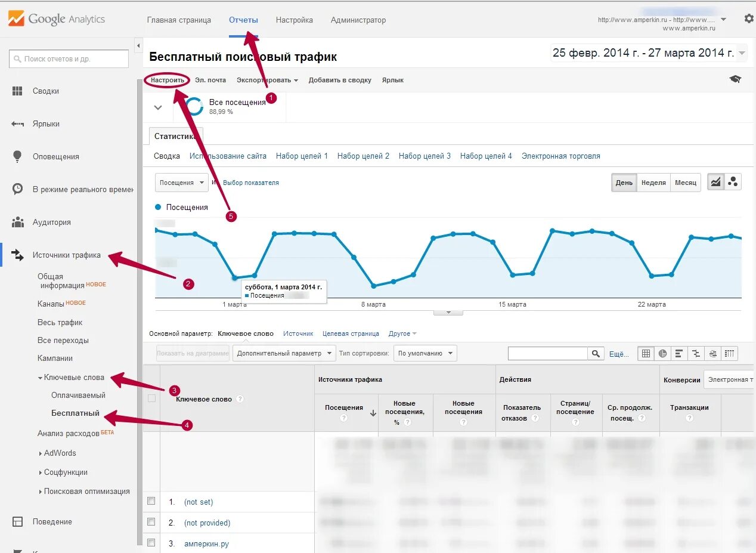Click help icon beside Показатель отказов

(x=535, y=418)
